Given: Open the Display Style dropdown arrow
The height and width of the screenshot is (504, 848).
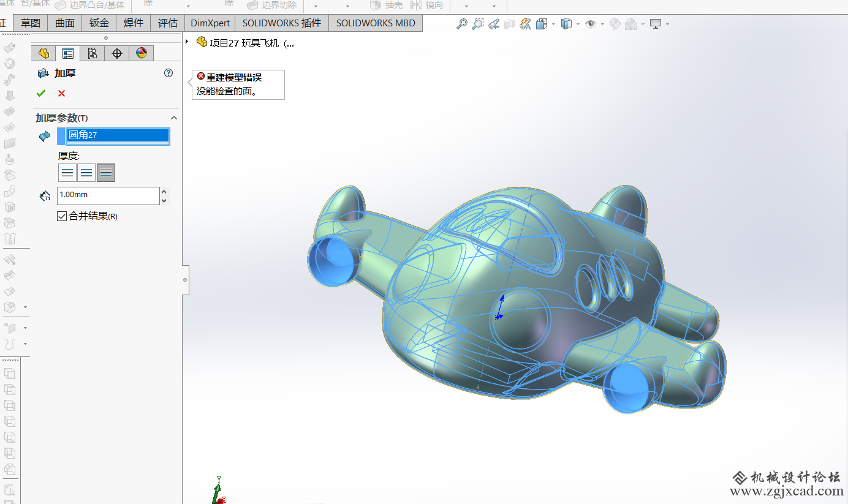Looking at the screenshot, I should [578, 24].
